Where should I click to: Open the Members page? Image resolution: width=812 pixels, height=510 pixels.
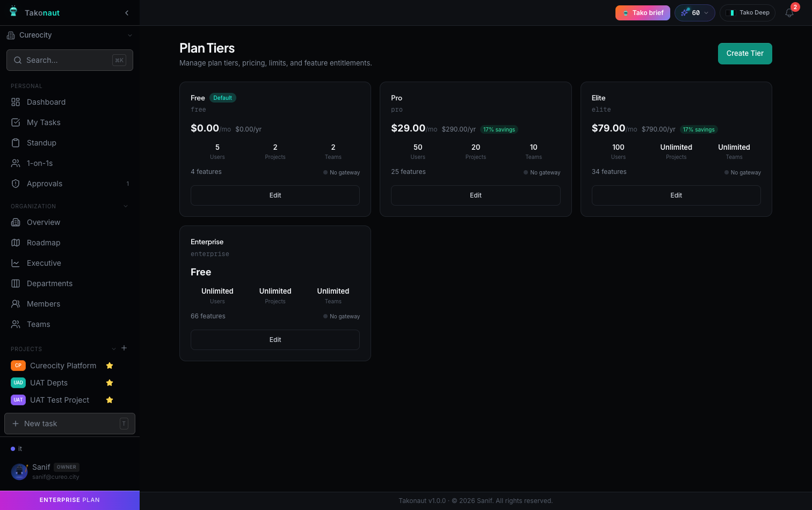[70, 304]
